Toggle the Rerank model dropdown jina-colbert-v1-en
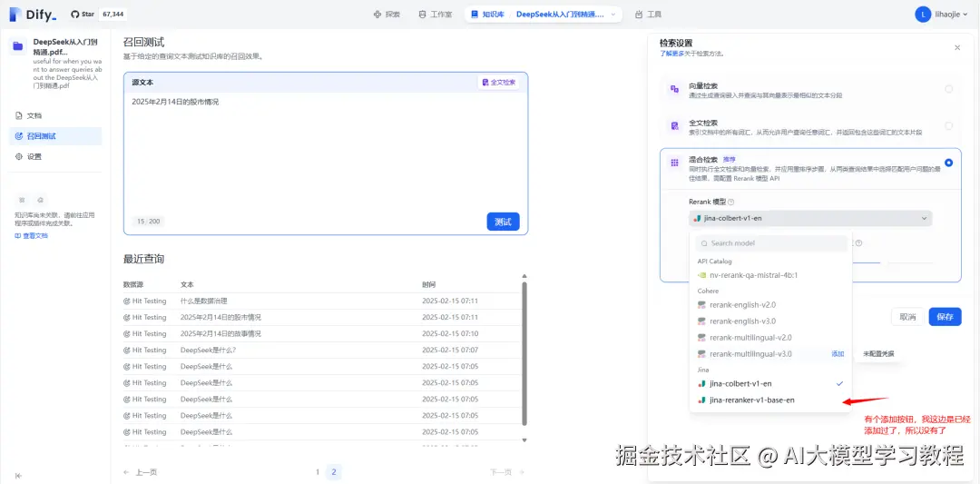 pyautogui.click(x=810, y=218)
